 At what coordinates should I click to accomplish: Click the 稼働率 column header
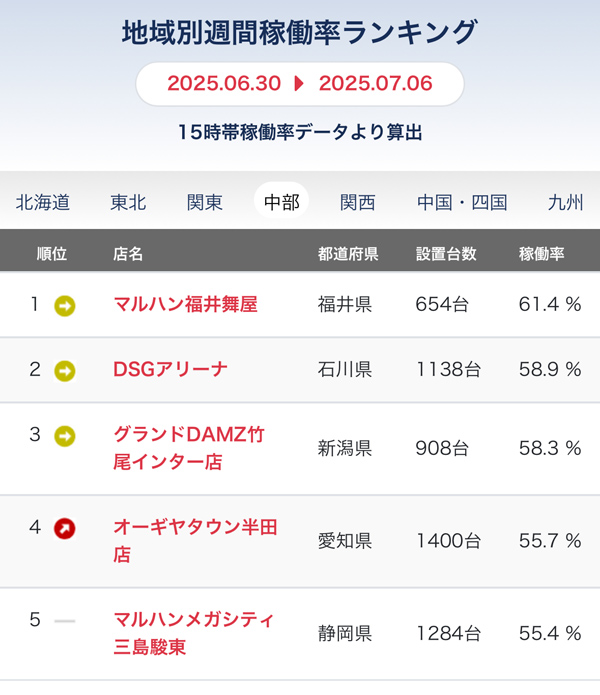542,254
